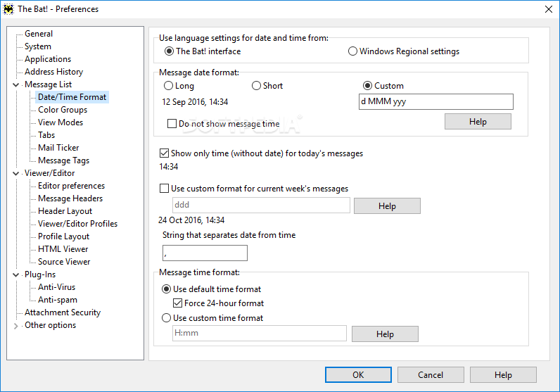
Task: Open Applications preferences section
Action: pyautogui.click(x=48, y=59)
